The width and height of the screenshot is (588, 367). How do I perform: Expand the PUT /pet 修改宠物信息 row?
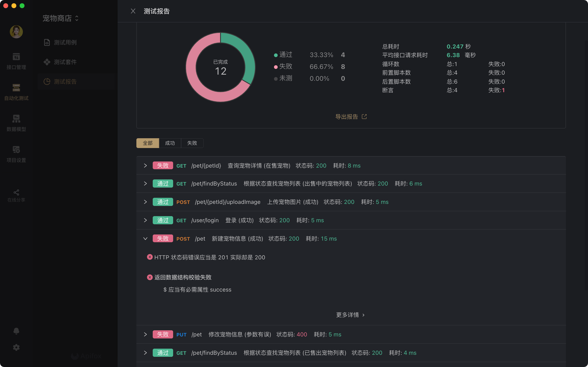[145, 334]
